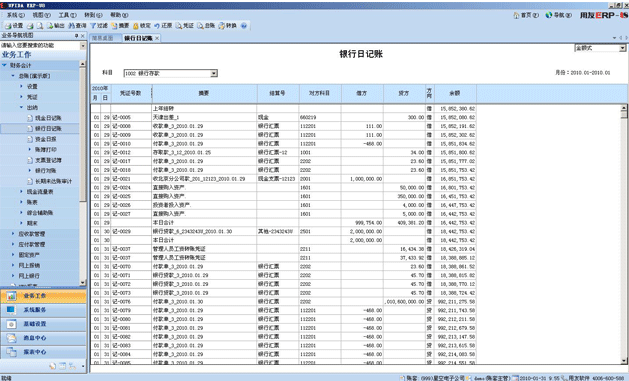Click the 还原 restore arrow icon
Viewport: 629px width, 381px height.
coord(157,26)
